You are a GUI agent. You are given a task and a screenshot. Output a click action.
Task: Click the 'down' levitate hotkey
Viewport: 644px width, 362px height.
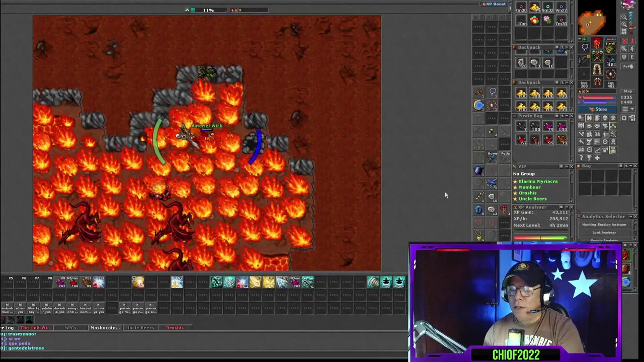[x=399, y=282]
